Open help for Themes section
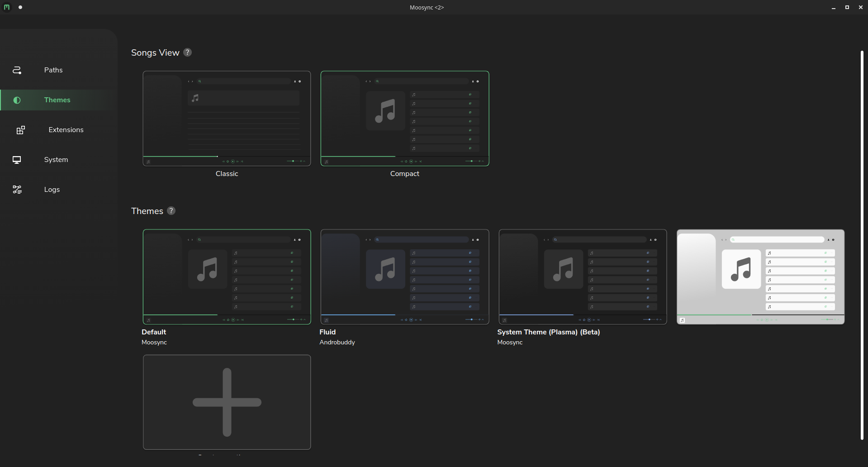 171,211
